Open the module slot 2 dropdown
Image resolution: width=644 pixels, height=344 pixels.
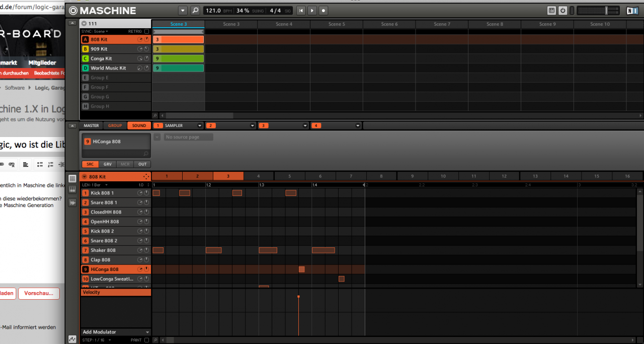(x=253, y=125)
